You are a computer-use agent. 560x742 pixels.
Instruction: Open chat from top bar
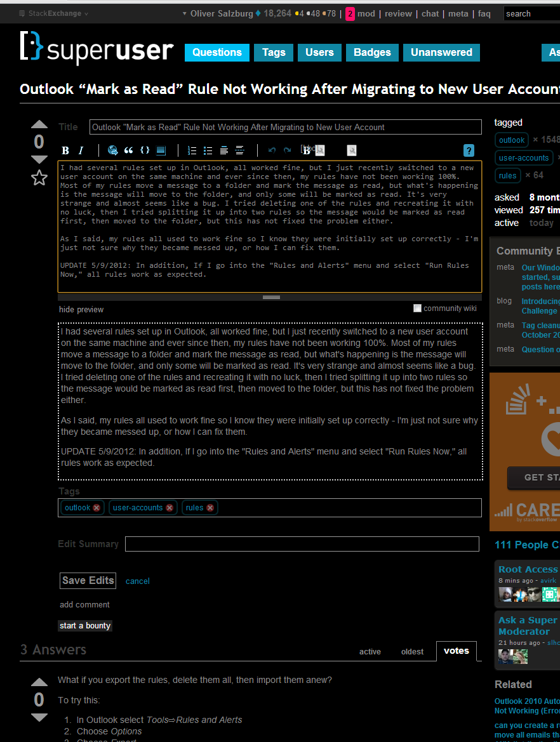[430, 14]
